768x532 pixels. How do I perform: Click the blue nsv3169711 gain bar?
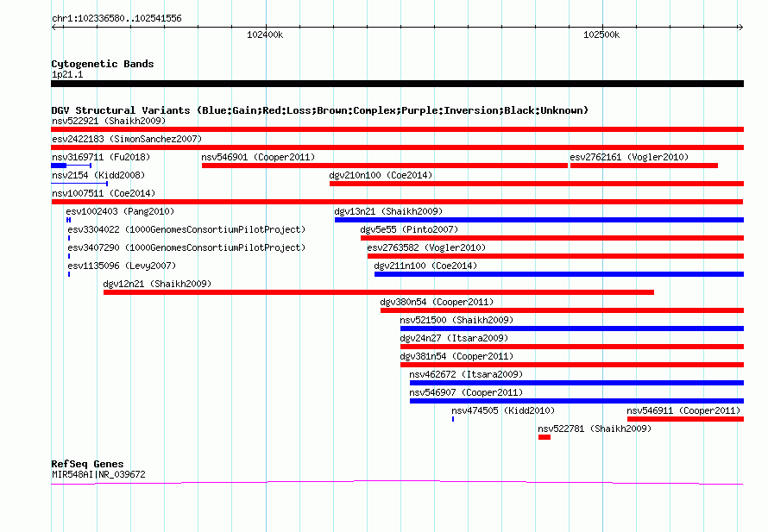(72, 166)
